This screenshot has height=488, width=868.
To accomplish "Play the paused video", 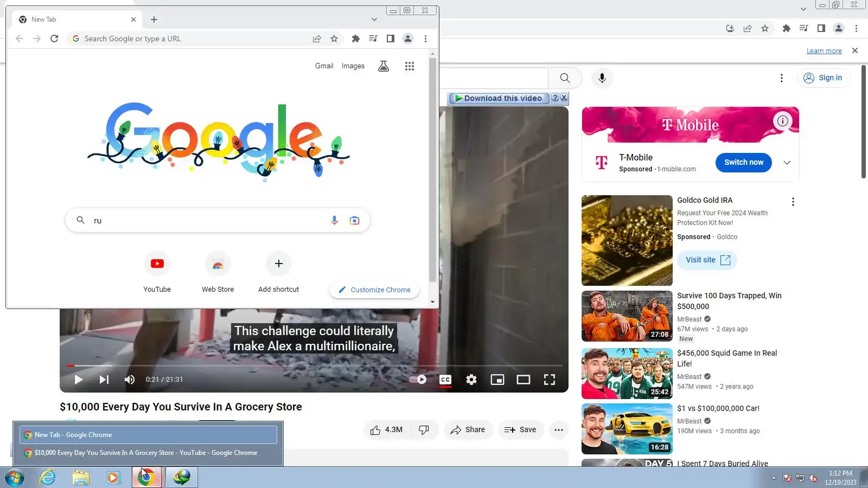I will coord(79,380).
